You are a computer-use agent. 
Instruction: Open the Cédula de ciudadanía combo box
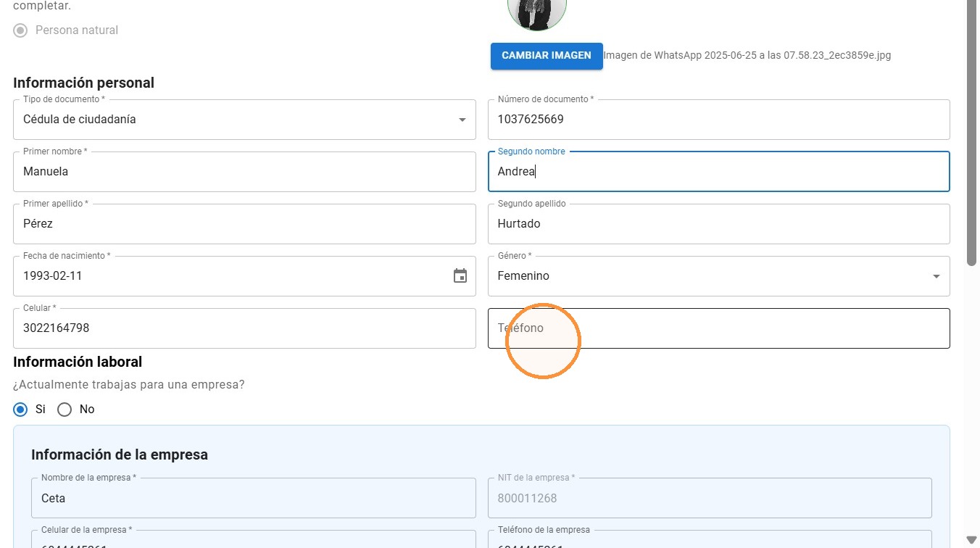(x=244, y=120)
